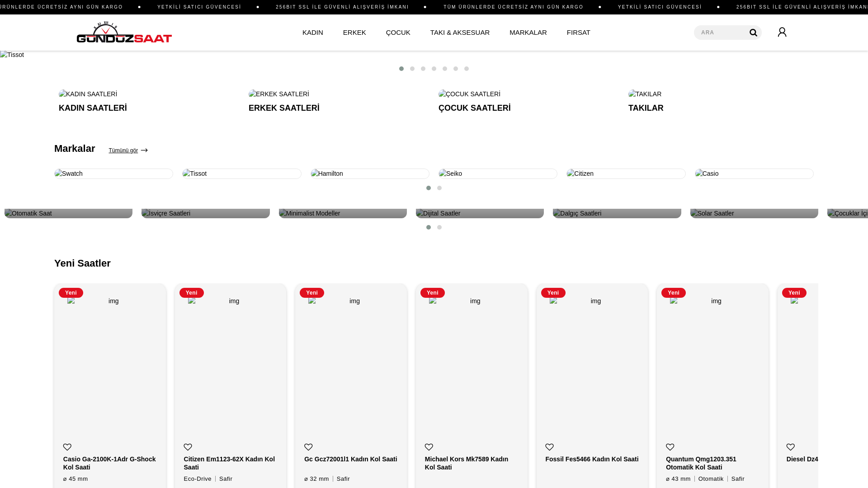Go to fifth banner slide dot

coord(445,69)
